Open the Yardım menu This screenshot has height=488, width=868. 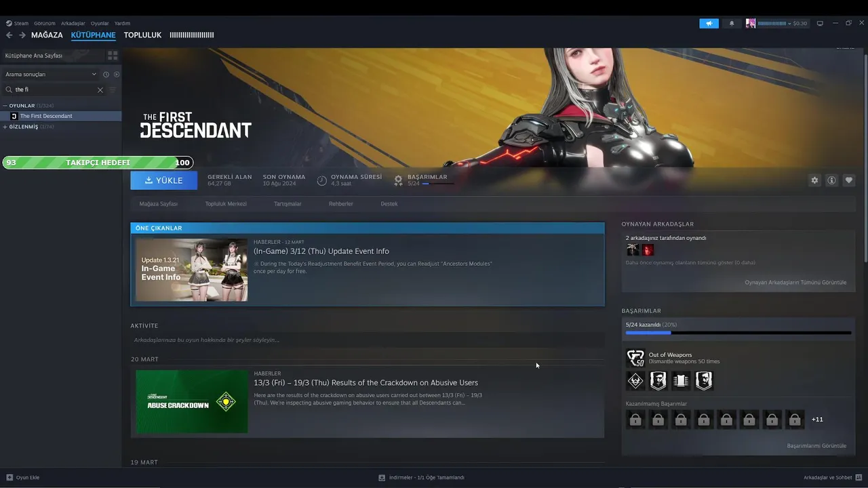122,23
